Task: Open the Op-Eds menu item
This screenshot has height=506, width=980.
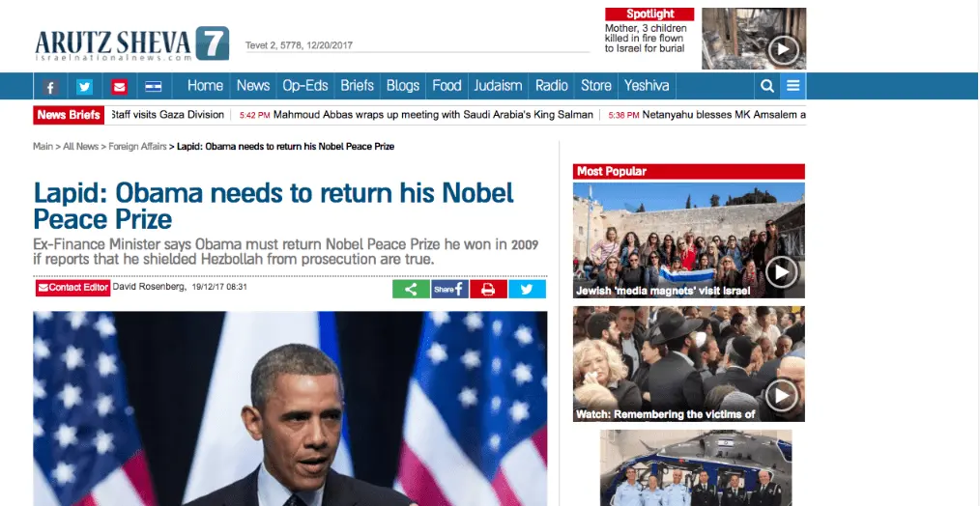Action: click(305, 86)
